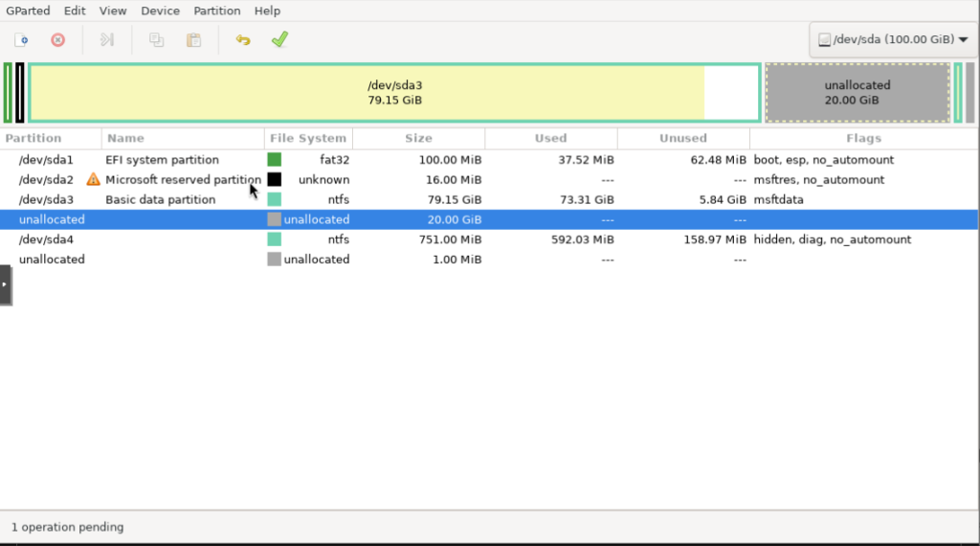Sort by the Partition column header

[x=51, y=138]
